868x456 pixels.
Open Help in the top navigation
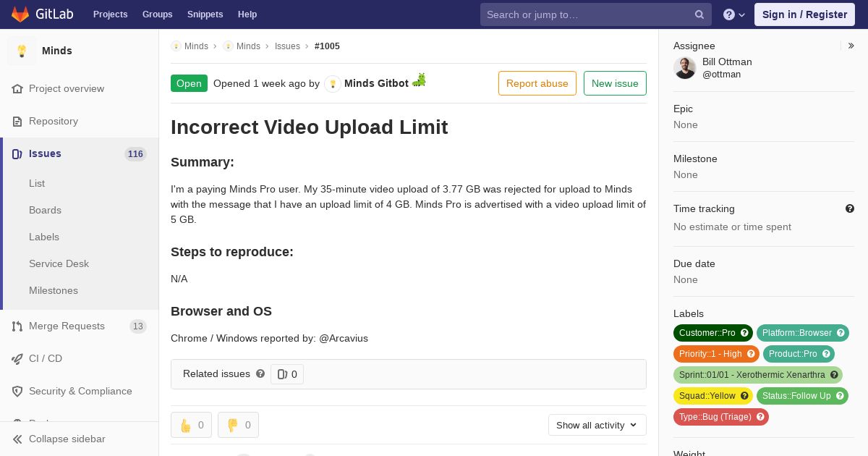point(247,14)
